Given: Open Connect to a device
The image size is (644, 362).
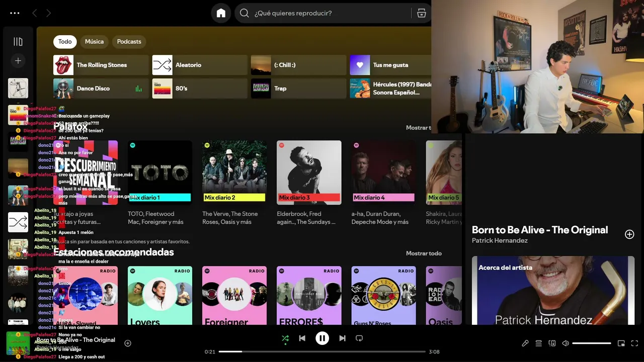Looking at the screenshot, I should [552, 343].
